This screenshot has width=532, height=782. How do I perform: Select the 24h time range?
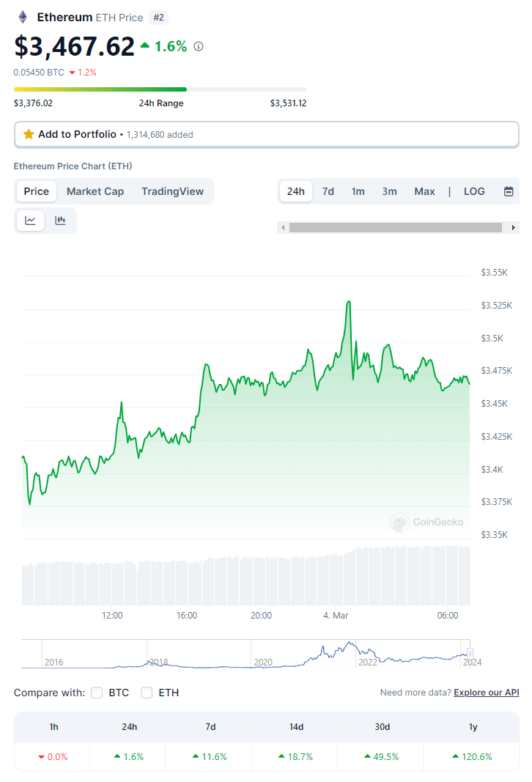[295, 191]
